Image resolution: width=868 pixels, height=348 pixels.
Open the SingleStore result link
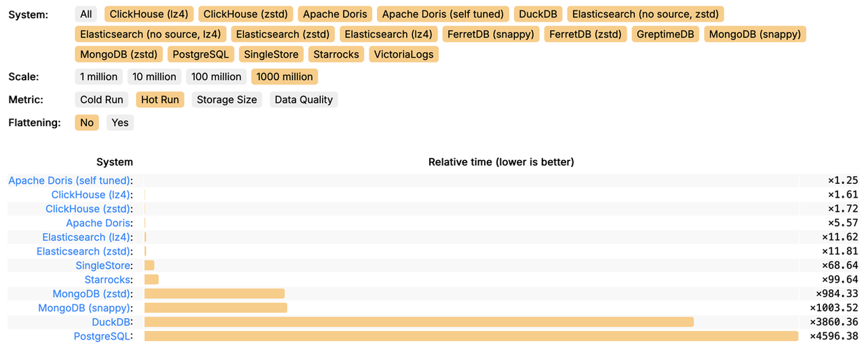coord(103,265)
